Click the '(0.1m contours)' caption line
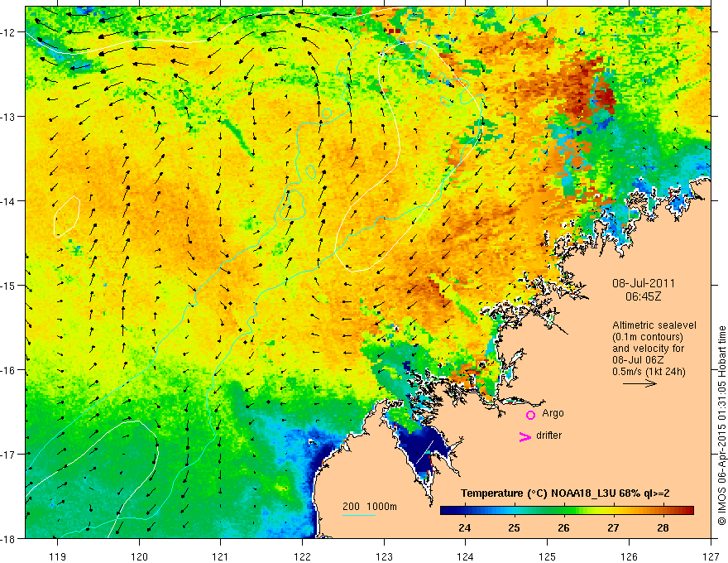Screen dimensions: 728x563 click(648, 337)
